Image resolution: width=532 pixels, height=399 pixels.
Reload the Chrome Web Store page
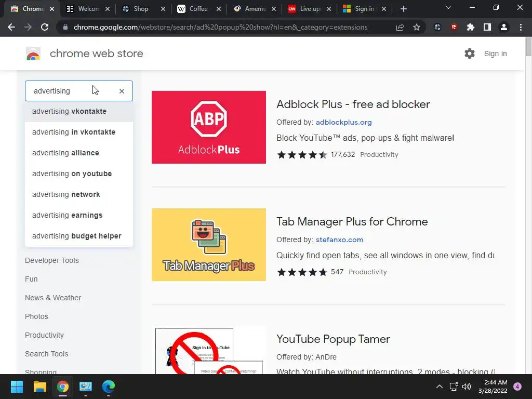coord(45,27)
